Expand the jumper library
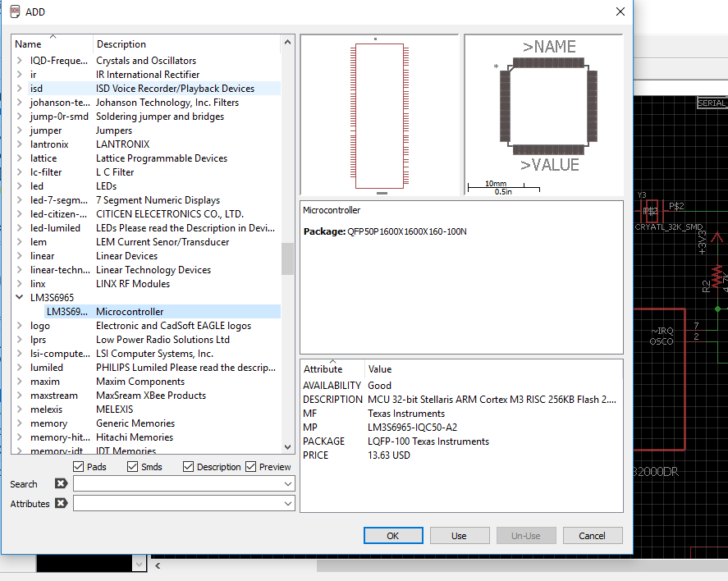Screen dimensions: 728x581 (19, 130)
